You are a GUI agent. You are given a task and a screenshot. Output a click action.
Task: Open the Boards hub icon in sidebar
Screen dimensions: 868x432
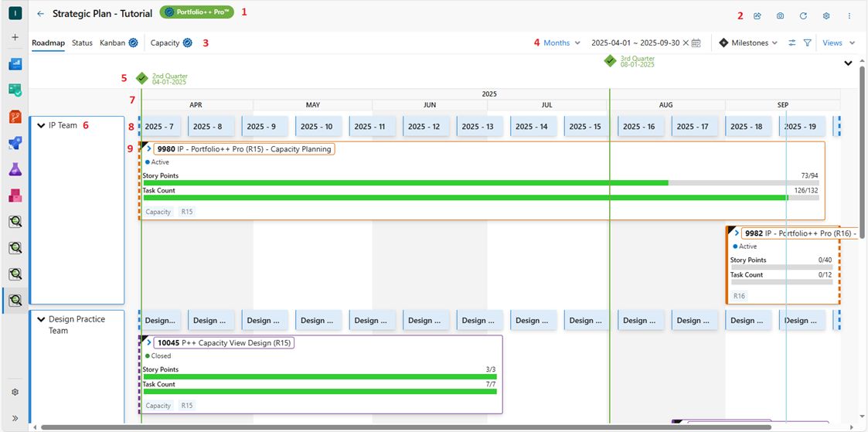[x=15, y=90]
